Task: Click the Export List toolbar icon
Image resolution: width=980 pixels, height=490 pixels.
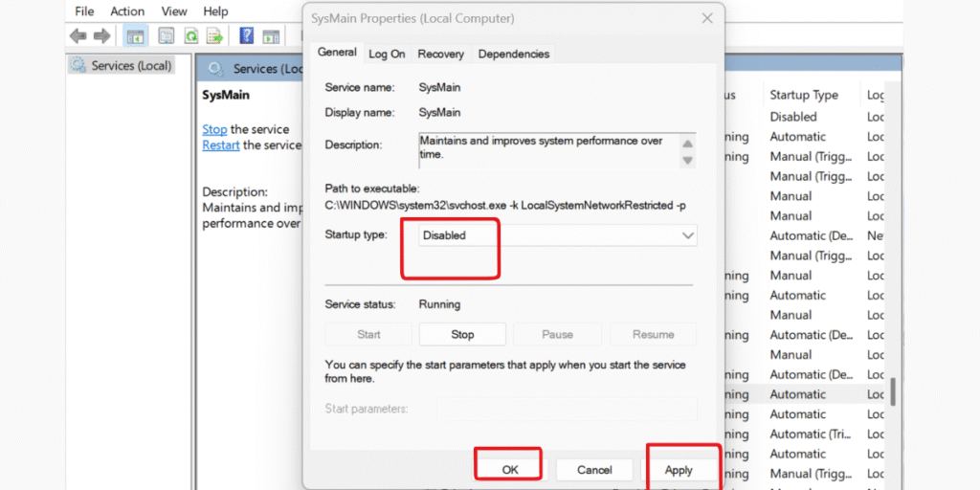Action: point(215,36)
